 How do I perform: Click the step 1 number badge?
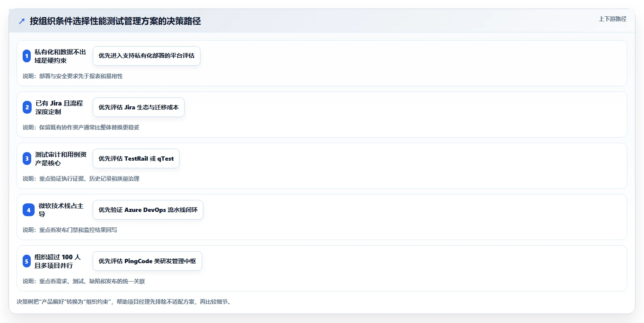(x=27, y=56)
